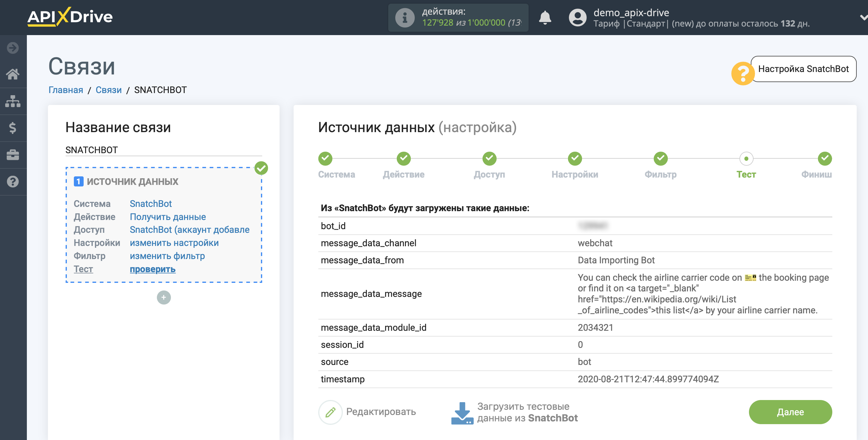Select the session_id row label
Image resolution: width=868 pixels, height=440 pixels.
point(342,345)
